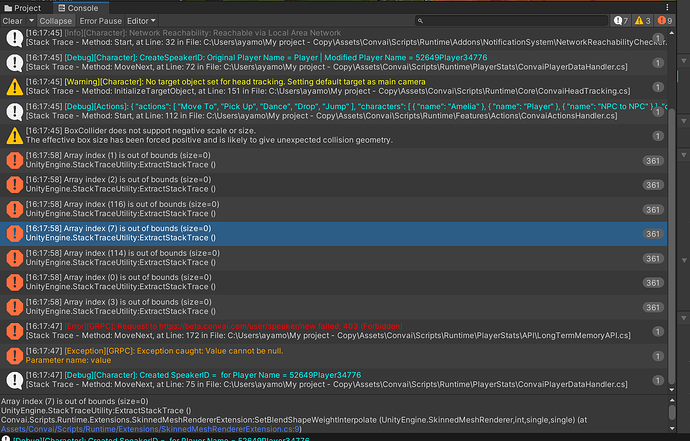
Task: Open the Editor dropdown
Action: point(141,20)
